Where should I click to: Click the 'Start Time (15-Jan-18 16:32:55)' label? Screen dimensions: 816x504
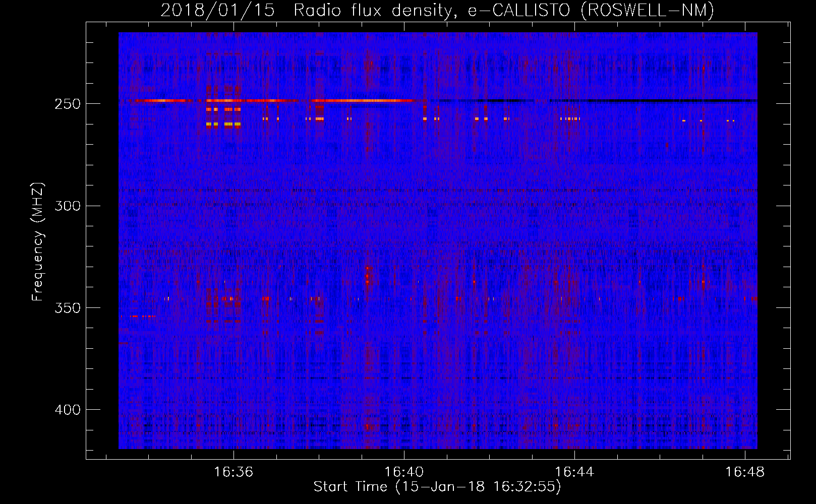point(437,487)
